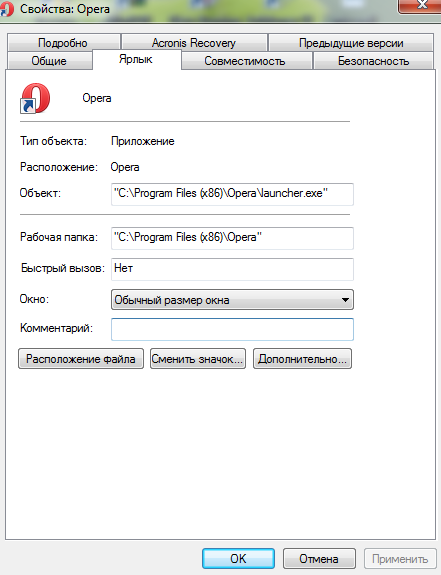This screenshot has height=575, width=441.
Task: Open the Совместимость tab
Action: 245,61
